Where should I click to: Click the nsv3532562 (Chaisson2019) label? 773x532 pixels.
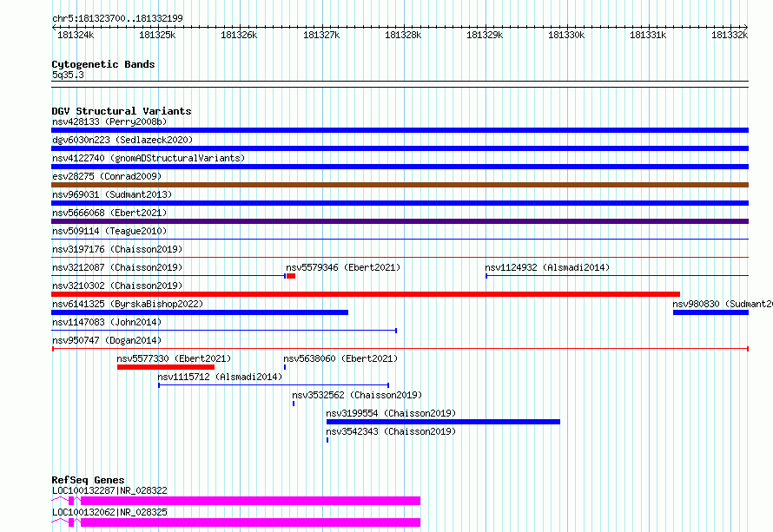coord(357,395)
